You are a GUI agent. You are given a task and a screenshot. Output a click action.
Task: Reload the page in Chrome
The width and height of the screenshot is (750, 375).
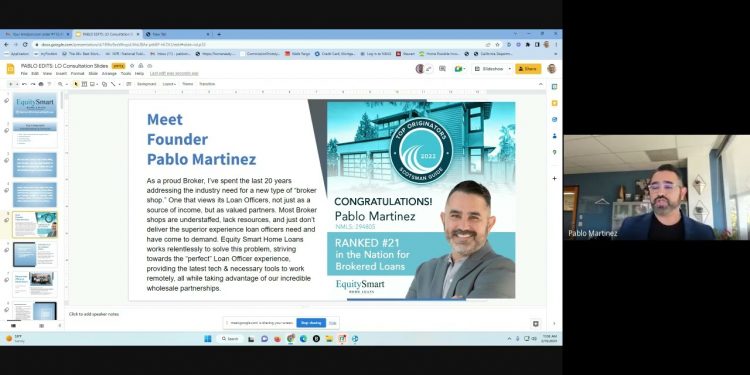[24, 44]
